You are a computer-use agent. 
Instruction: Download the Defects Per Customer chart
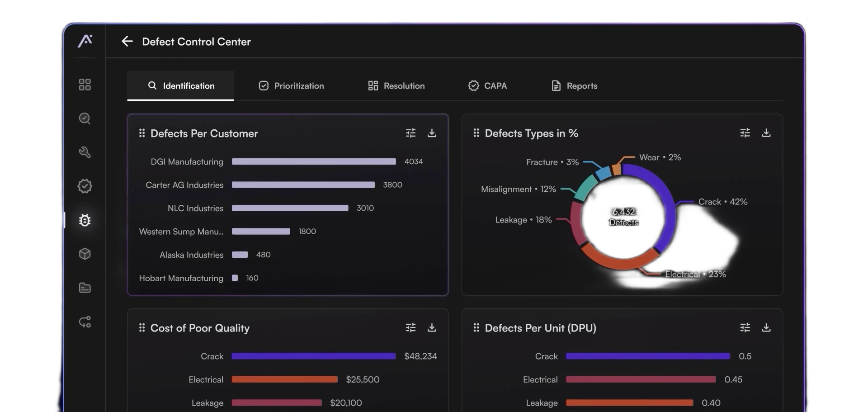(432, 133)
